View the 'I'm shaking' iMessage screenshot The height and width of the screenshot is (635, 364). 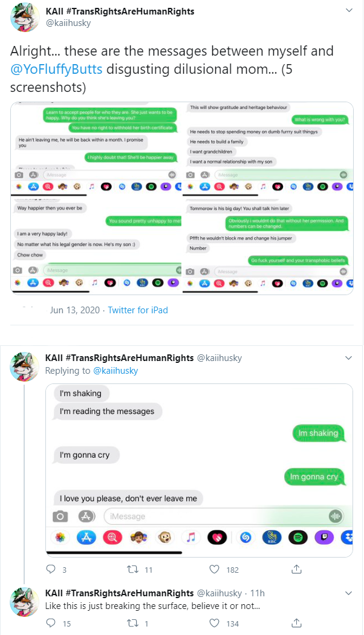199,470
